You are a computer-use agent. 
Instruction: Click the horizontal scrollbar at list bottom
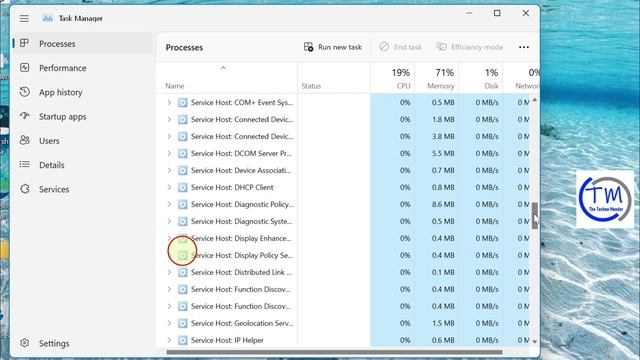(334, 352)
